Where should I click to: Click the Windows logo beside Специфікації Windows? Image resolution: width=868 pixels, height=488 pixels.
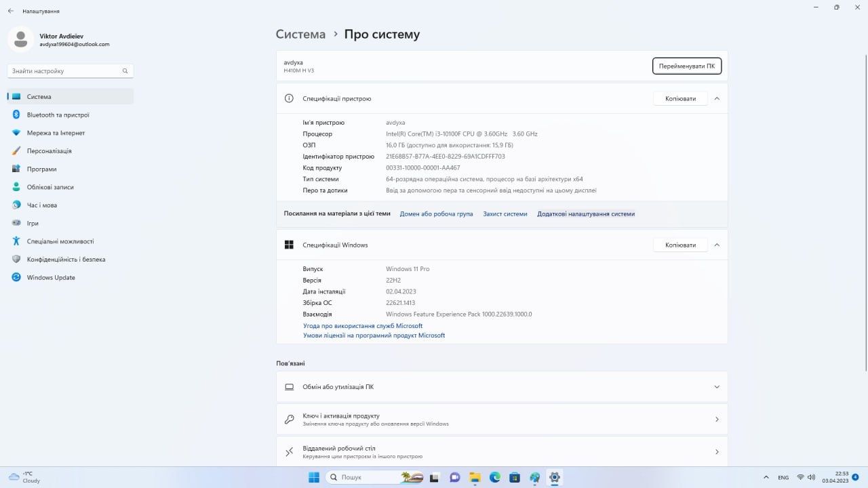click(290, 245)
